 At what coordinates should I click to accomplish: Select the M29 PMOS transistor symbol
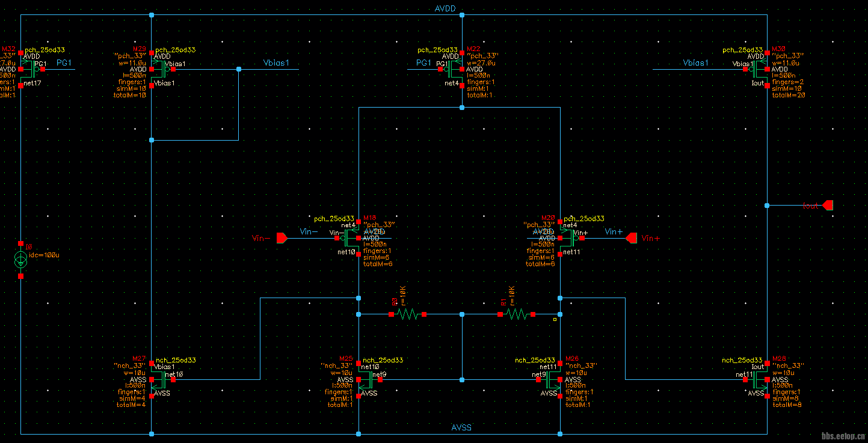point(159,69)
